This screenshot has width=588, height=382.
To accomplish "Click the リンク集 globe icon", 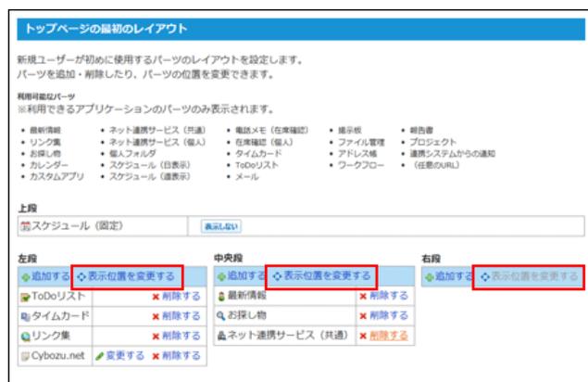I will point(26,337).
